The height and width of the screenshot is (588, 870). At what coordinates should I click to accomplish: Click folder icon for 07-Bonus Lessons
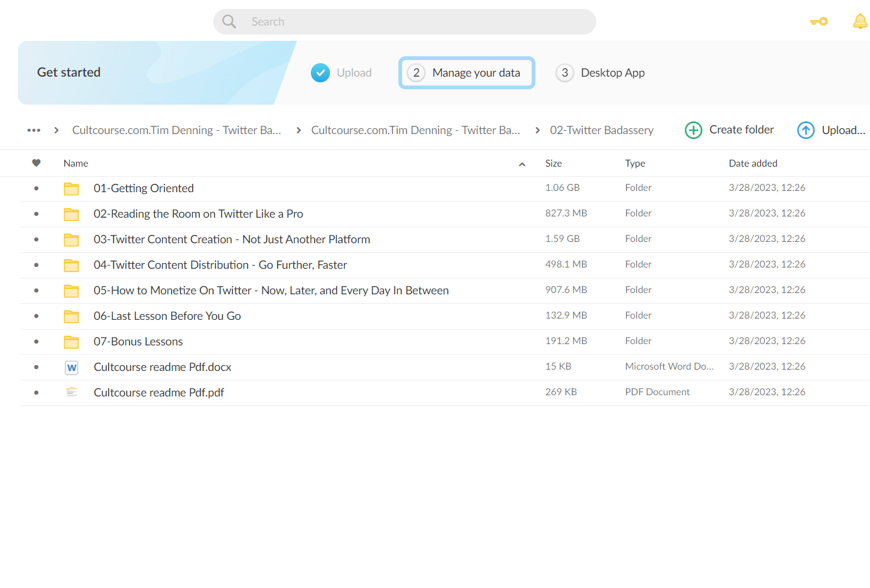[71, 342]
